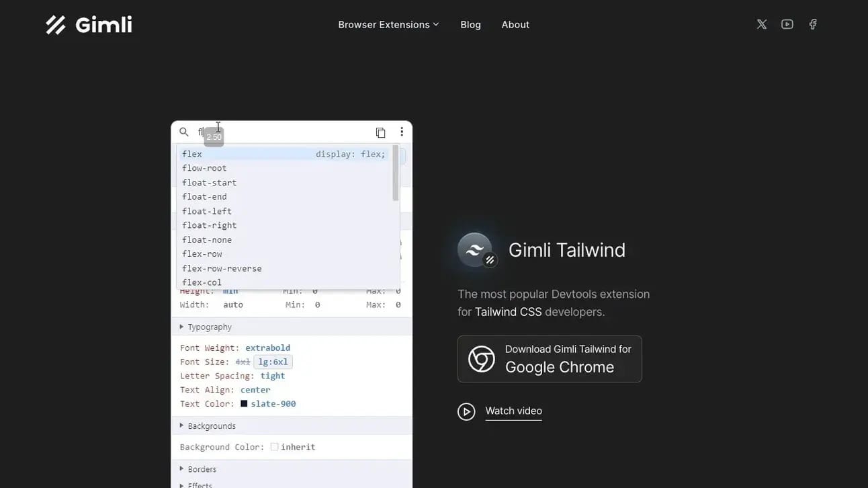This screenshot has height=488, width=868.
Task: Pick the 'float-start' suggestion
Action: click(x=284, y=183)
